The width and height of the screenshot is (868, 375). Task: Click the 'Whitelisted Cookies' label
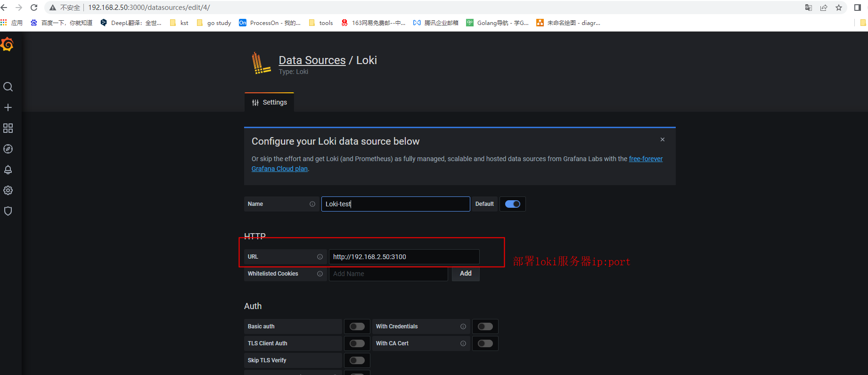(273, 274)
